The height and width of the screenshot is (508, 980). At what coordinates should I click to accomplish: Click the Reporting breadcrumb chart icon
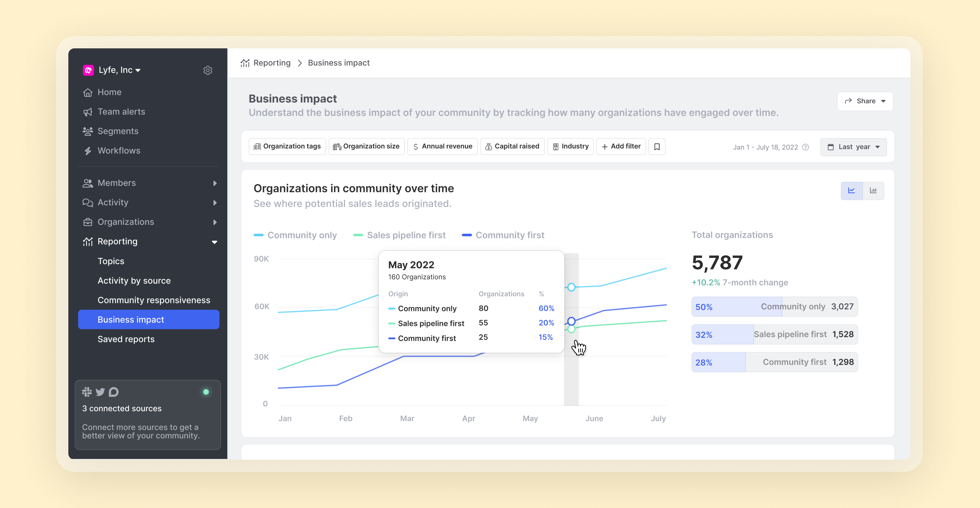click(x=245, y=63)
